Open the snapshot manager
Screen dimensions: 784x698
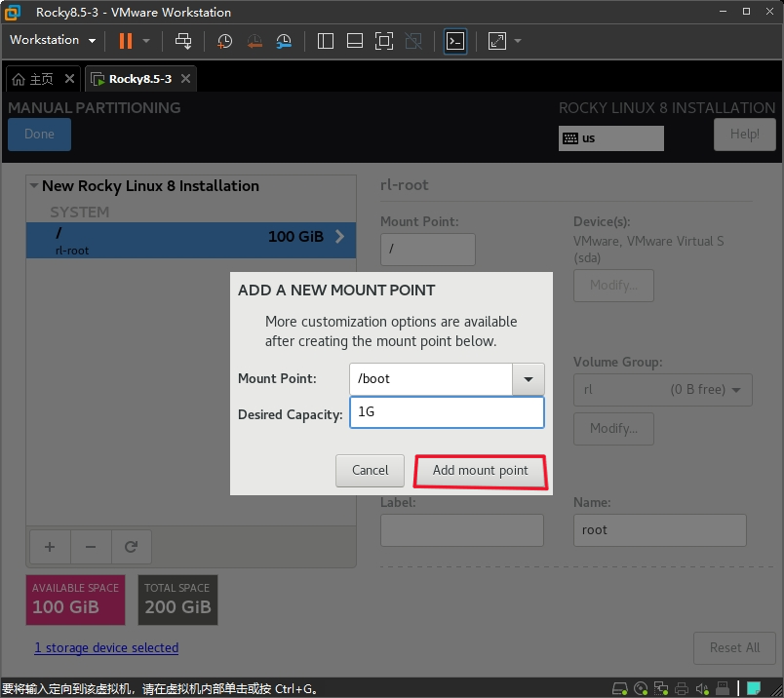point(284,41)
